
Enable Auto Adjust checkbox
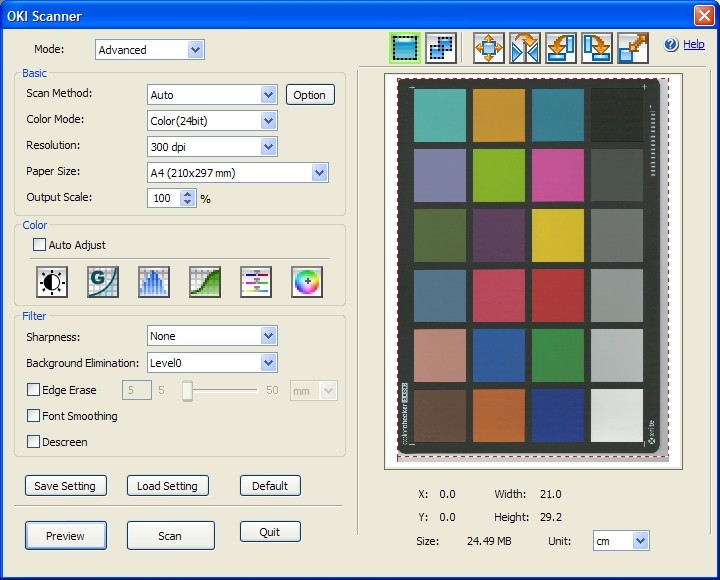coord(39,244)
